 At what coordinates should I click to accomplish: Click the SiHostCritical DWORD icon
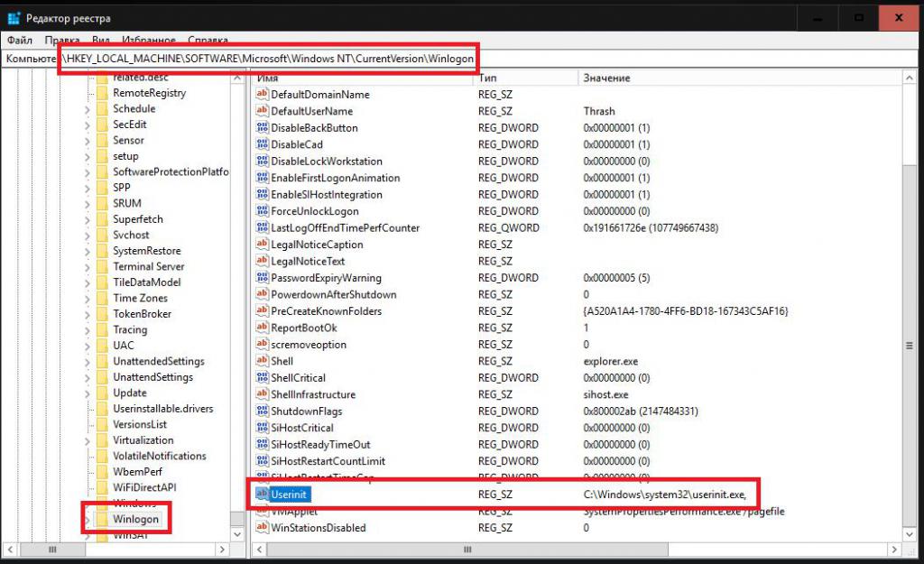click(263, 427)
